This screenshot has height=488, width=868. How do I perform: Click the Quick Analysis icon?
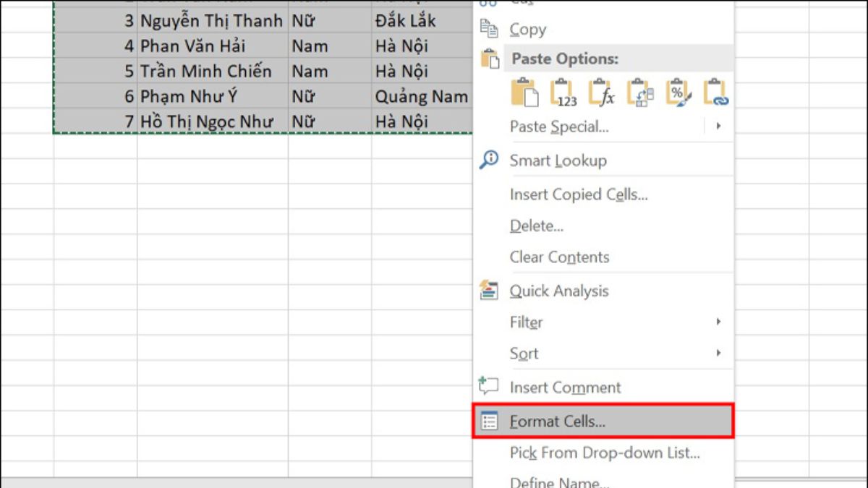pyautogui.click(x=490, y=291)
